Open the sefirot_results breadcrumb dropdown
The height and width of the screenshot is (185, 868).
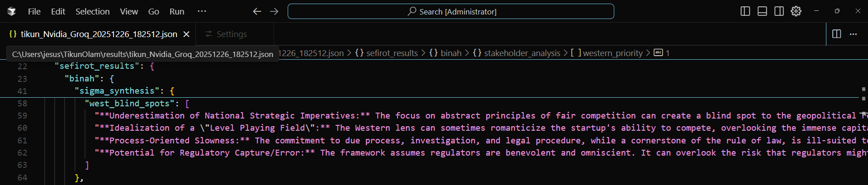(392, 53)
